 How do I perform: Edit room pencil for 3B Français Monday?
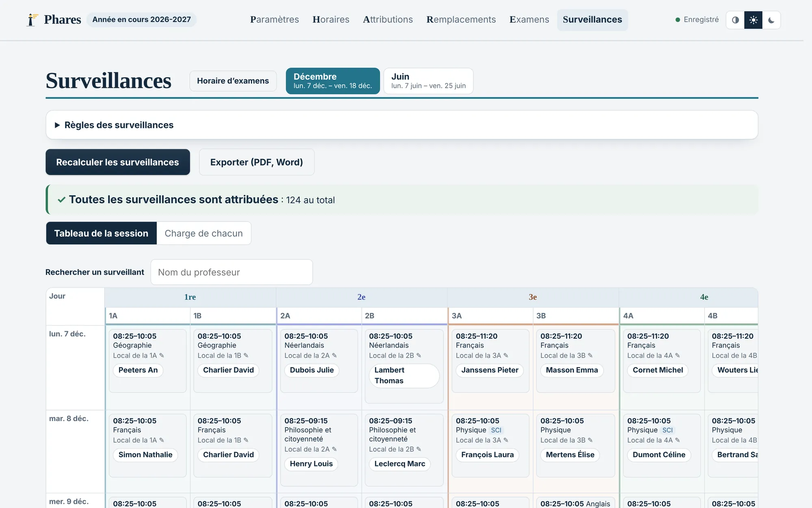pos(590,355)
